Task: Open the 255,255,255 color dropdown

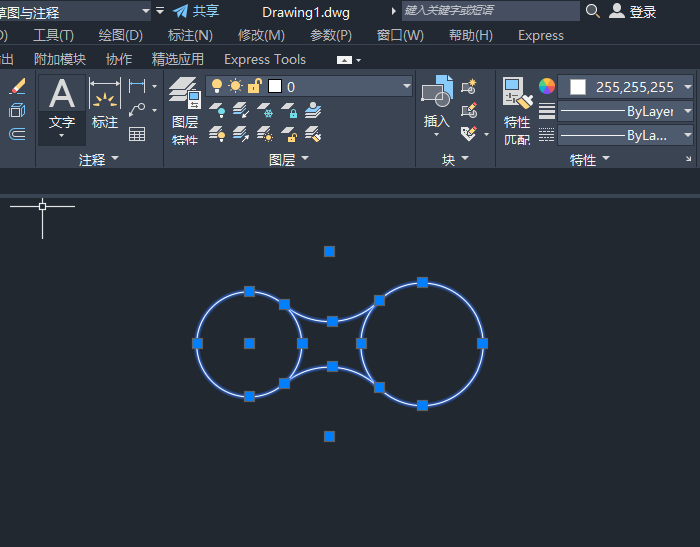Action: pos(688,87)
